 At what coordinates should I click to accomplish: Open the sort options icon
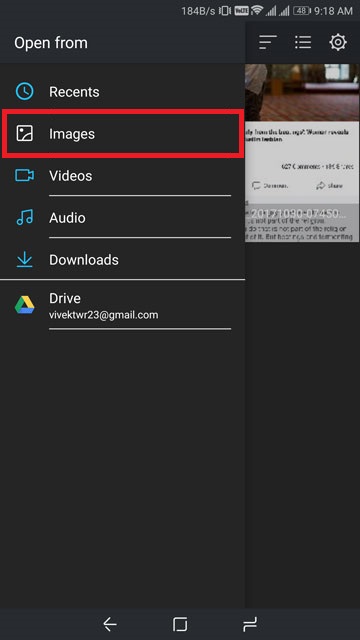(268, 42)
